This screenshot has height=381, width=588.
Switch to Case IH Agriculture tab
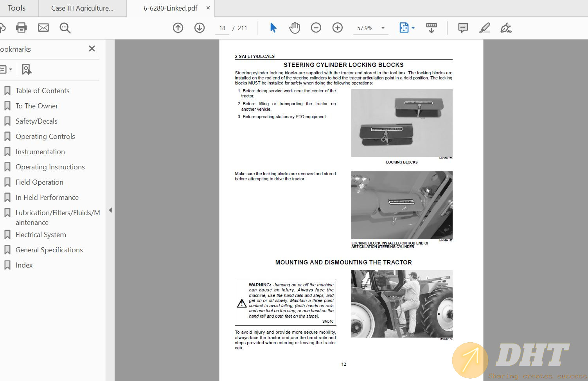82,8
